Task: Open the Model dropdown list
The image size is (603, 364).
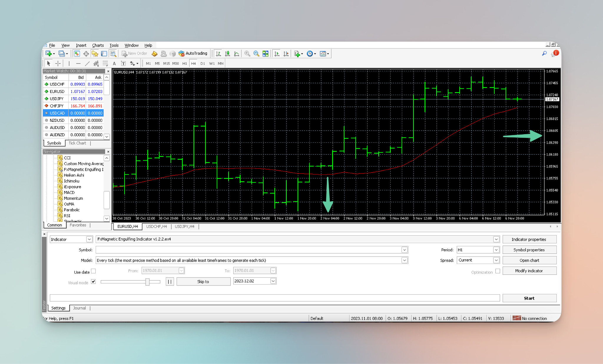Action: point(405,260)
